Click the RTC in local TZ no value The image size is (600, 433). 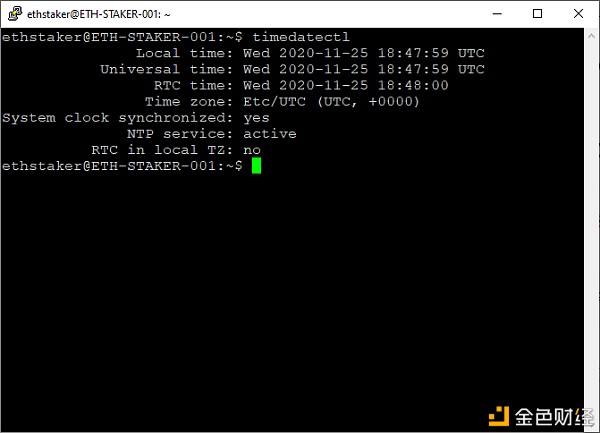pyautogui.click(x=252, y=150)
